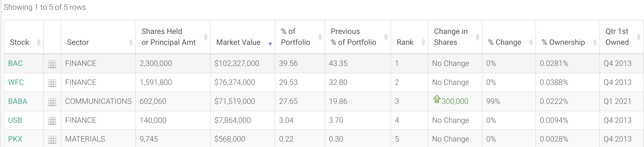
Task: Open the grid icon beside PKX
Action: tap(52, 139)
